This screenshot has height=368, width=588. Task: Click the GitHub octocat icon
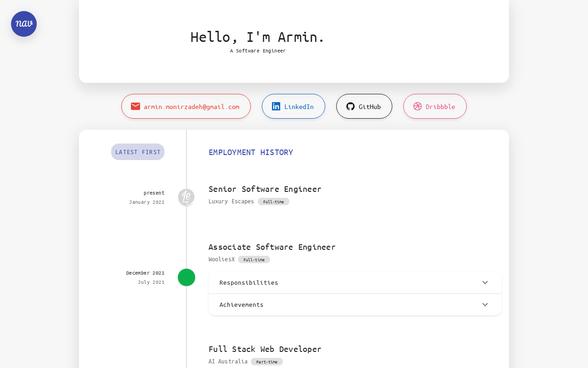tap(351, 106)
